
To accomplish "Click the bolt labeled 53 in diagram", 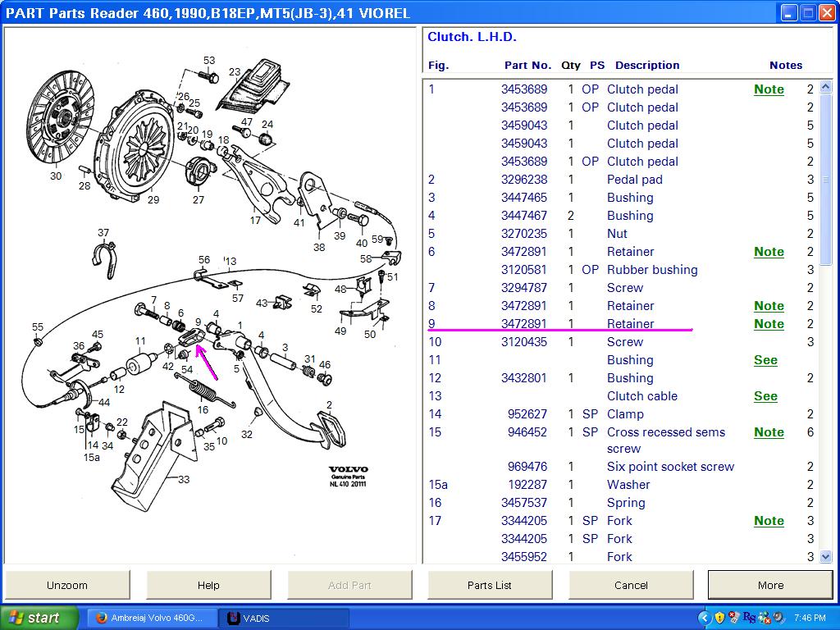I will point(209,76).
